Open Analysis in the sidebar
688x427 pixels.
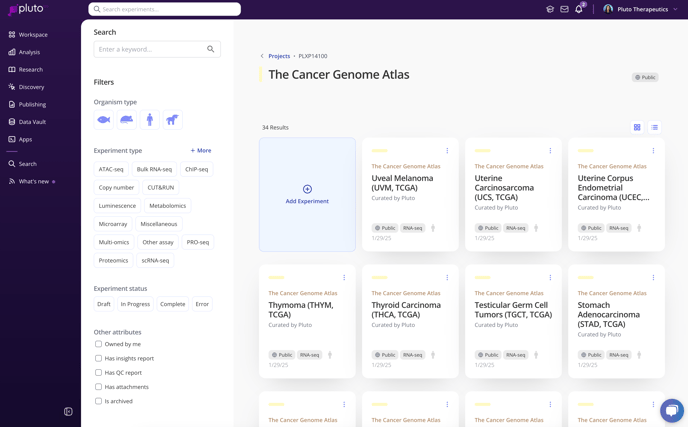click(24, 52)
